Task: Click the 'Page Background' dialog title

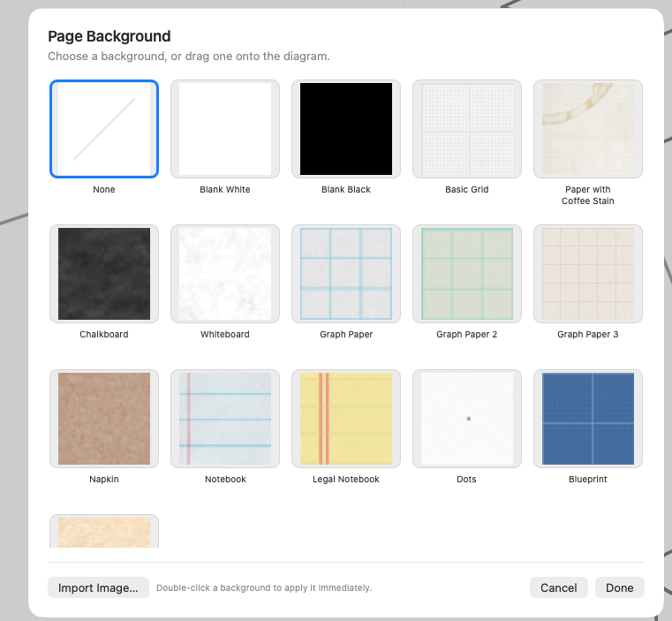Action: pyautogui.click(x=109, y=36)
